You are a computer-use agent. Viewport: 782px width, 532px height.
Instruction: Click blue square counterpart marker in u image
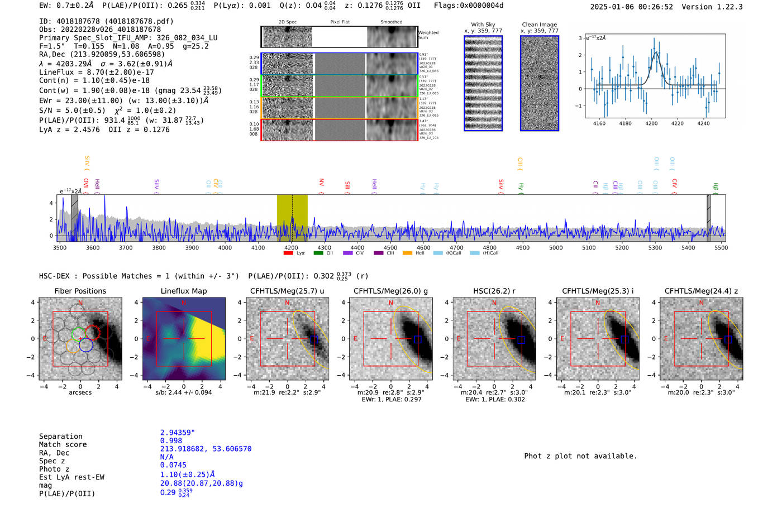[314, 339]
